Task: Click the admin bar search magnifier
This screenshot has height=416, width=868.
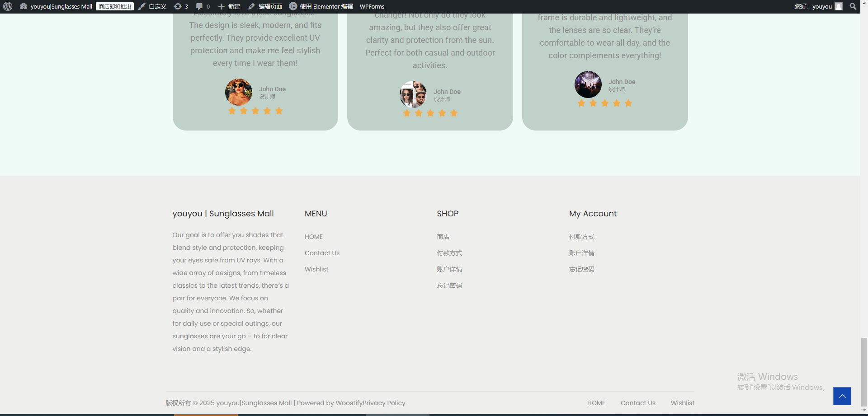Action: tap(853, 6)
